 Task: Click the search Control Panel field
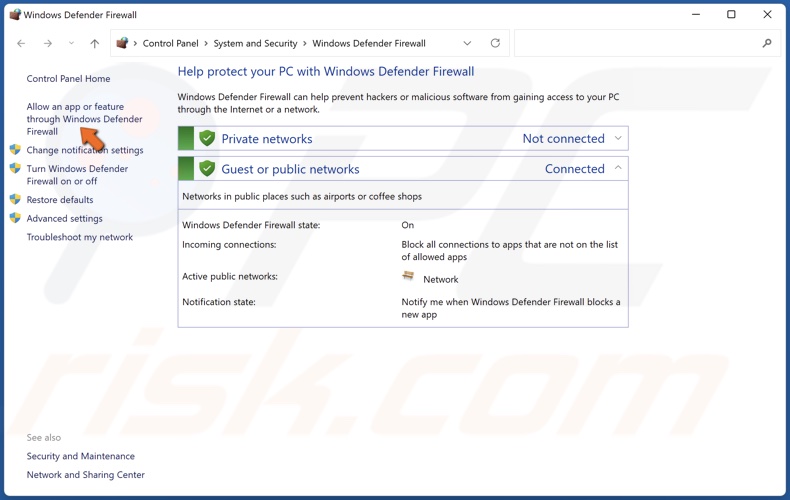(x=647, y=43)
